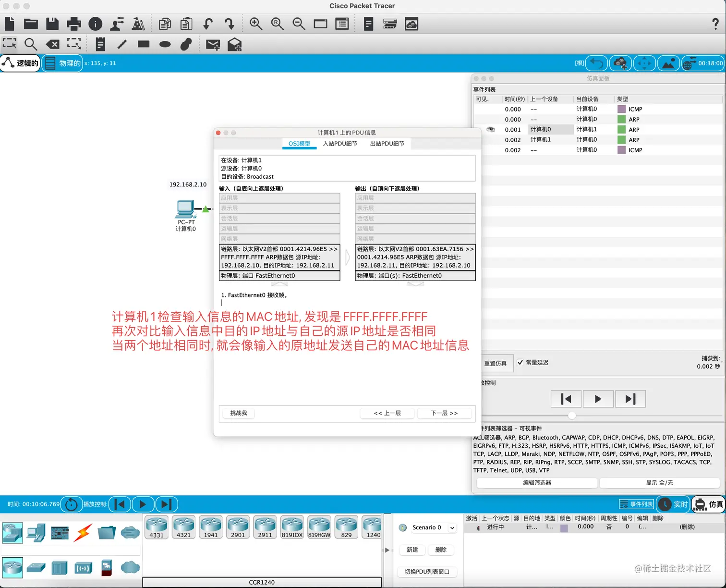Select the Draw Line tool

point(122,45)
